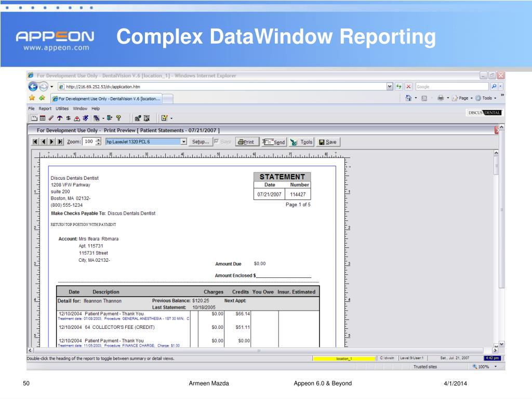Expand the IE toolbar overflow chevron
The image size is (532, 399).
502,95
